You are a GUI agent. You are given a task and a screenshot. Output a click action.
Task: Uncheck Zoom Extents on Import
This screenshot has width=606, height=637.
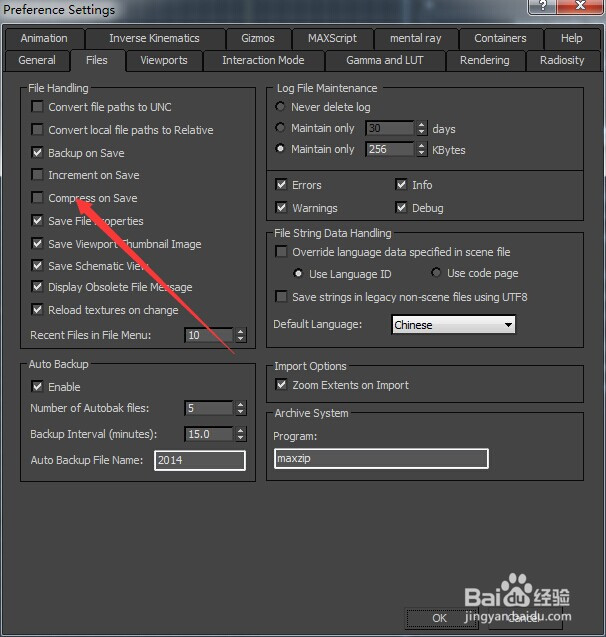click(281, 385)
